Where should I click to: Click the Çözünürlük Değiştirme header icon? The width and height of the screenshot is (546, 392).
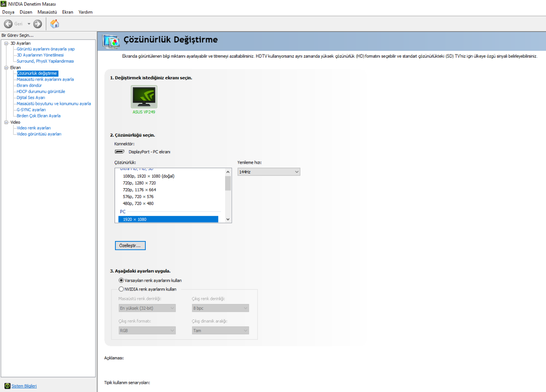[111, 41]
